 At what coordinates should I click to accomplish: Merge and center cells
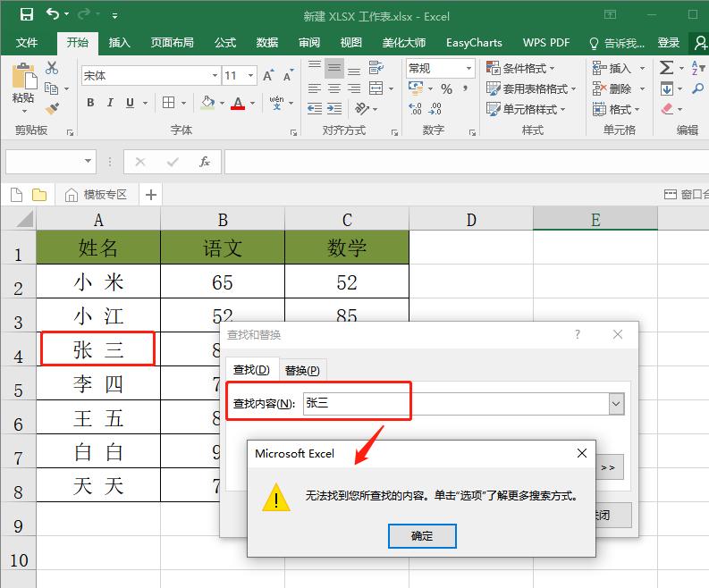point(376,88)
